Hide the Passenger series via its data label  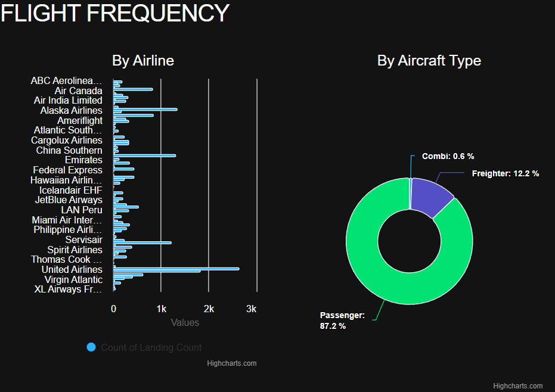tap(342, 321)
